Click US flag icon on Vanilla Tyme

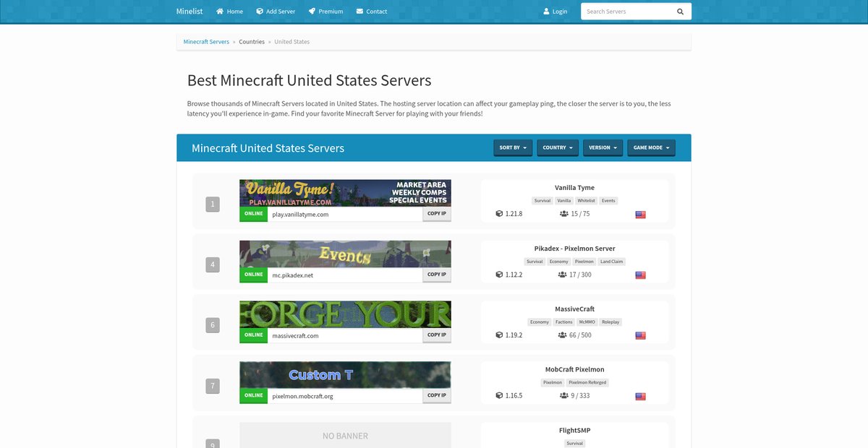click(640, 215)
